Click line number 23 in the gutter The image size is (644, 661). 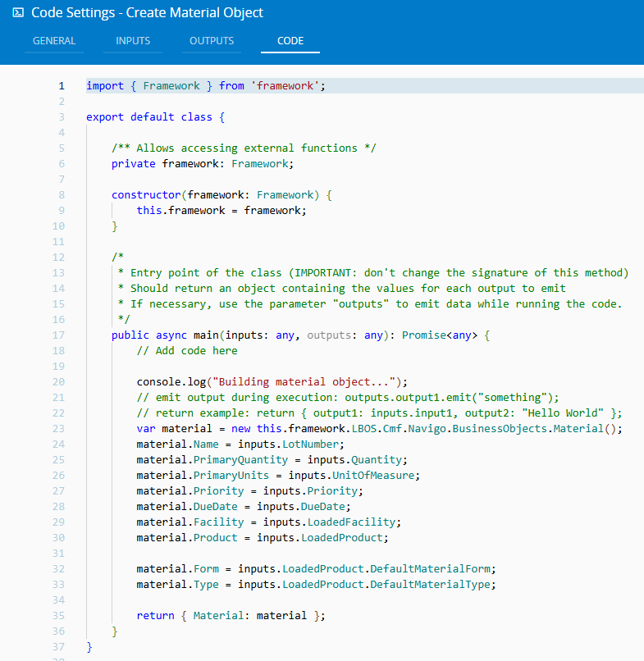pyautogui.click(x=58, y=429)
